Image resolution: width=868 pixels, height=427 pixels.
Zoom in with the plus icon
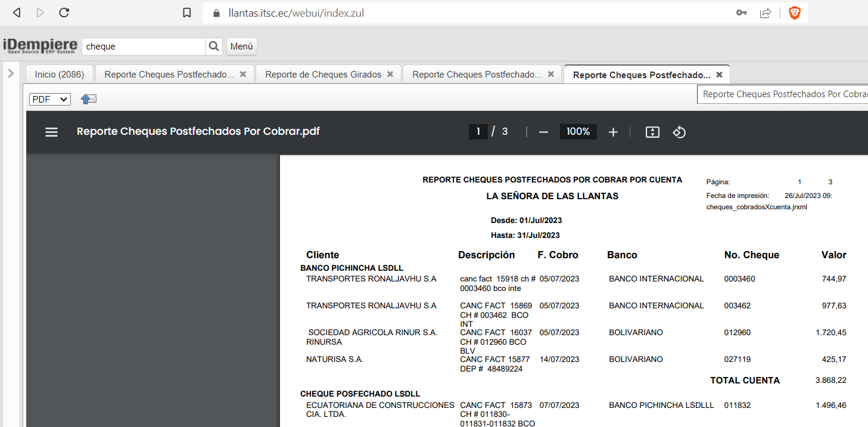pyautogui.click(x=613, y=132)
